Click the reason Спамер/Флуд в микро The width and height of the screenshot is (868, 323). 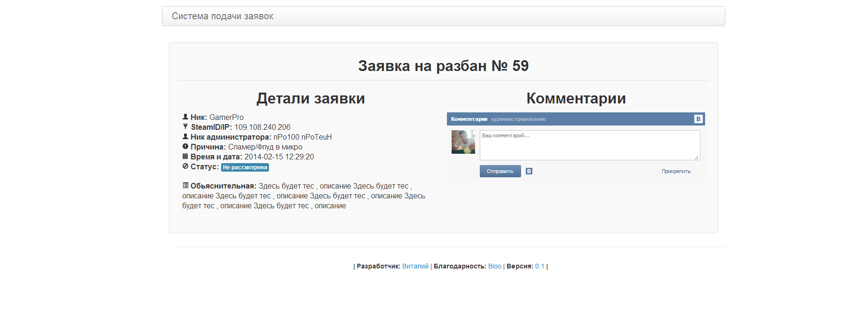(x=265, y=147)
